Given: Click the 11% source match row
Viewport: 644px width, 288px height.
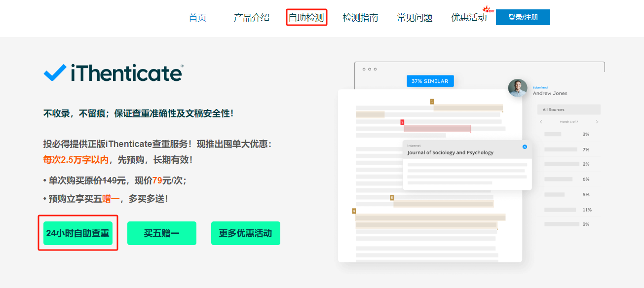Looking at the screenshot, I should tap(568, 210).
